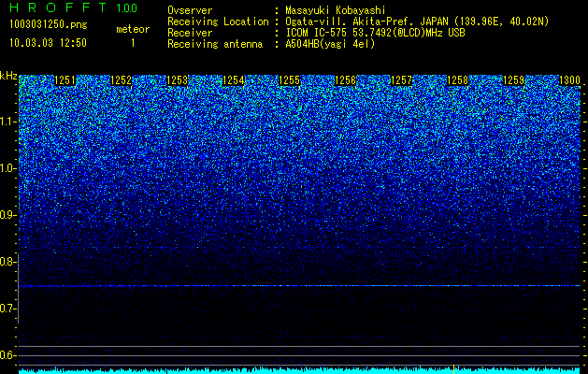Click the kHz axis unit label
The height and width of the screenshot is (374, 588).
click(x=8, y=76)
